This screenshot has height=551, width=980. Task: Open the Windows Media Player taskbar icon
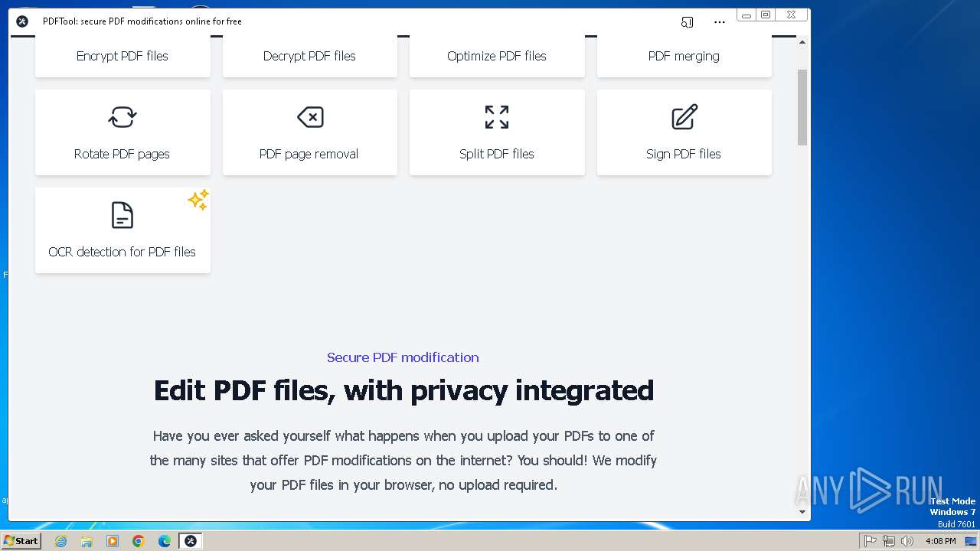(113, 541)
